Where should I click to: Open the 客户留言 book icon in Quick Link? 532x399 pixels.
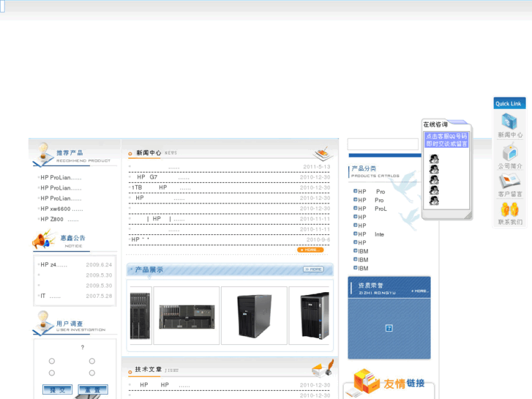(x=509, y=181)
